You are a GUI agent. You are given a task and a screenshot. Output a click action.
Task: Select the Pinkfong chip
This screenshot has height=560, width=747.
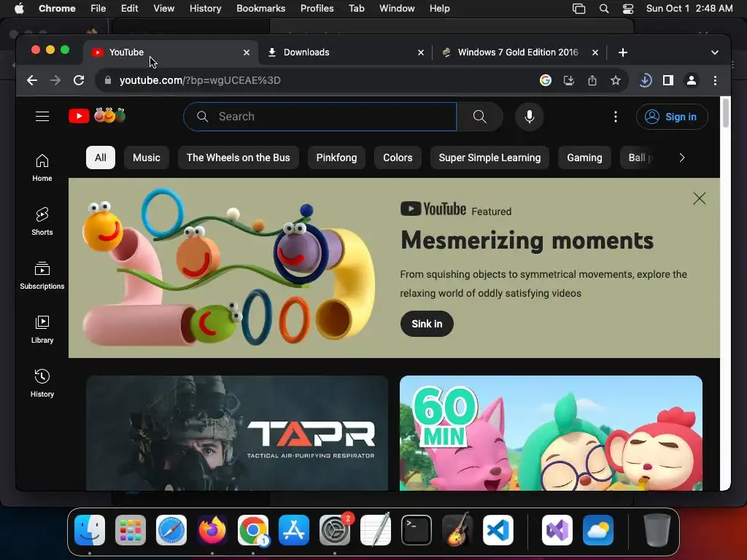[336, 157]
